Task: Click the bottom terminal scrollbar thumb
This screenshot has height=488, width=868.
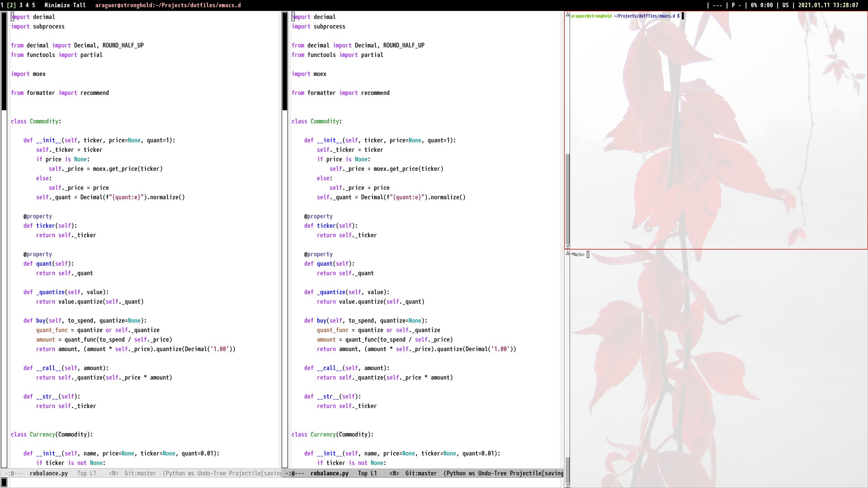Action: 567,470
